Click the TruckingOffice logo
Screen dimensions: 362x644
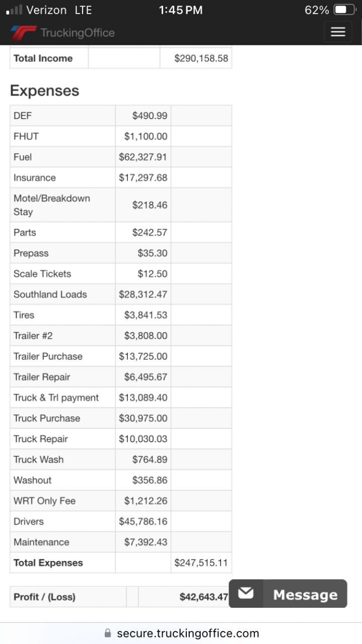[63, 33]
